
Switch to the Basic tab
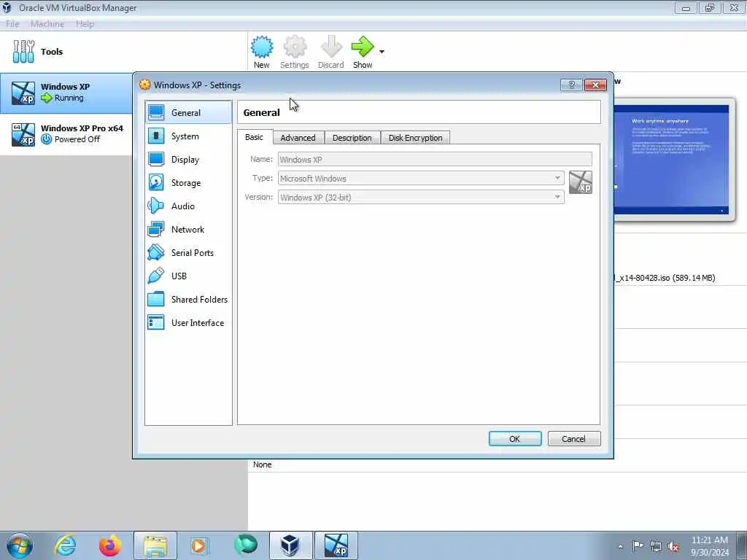[x=255, y=137]
